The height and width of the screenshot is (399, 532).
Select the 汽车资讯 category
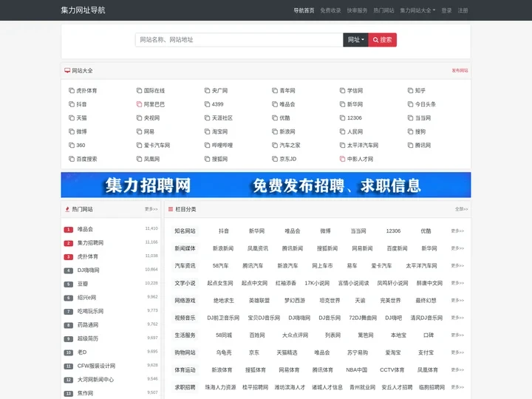pyautogui.click(x=185, y=266)
